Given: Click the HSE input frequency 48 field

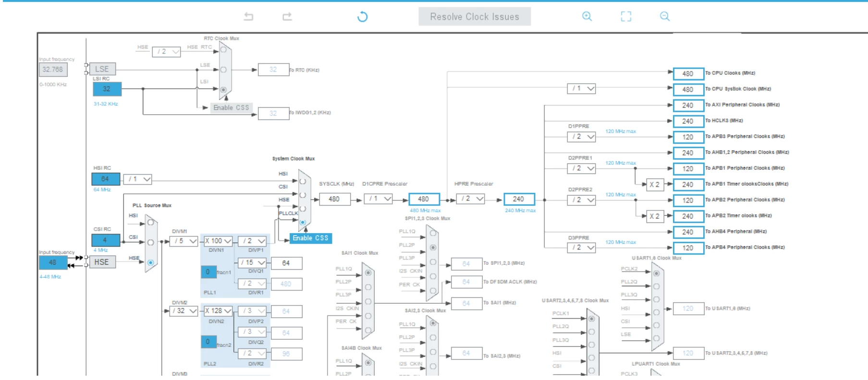Looking at the screenshot, I should [x=53, y=262].
